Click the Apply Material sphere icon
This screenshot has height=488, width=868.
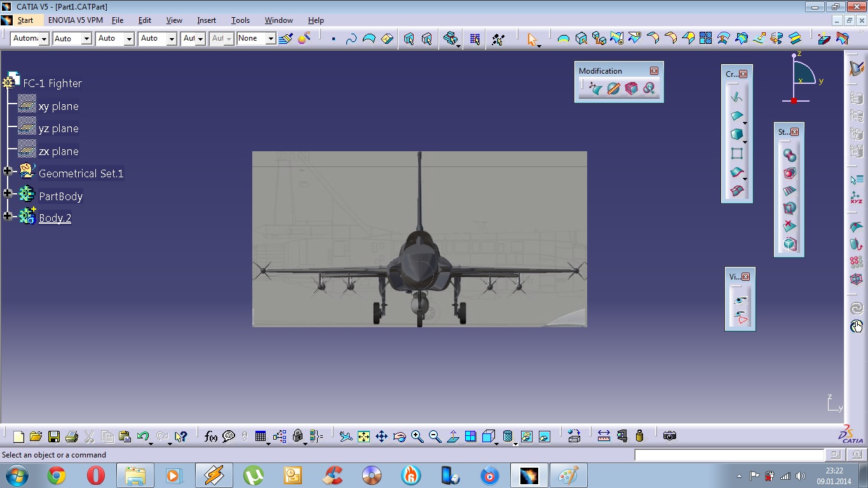coord(304,39)
